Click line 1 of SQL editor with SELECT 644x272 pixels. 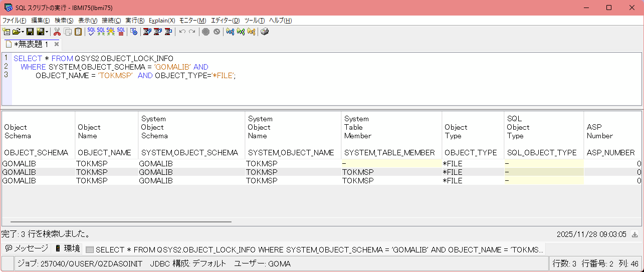pos(93,59)
